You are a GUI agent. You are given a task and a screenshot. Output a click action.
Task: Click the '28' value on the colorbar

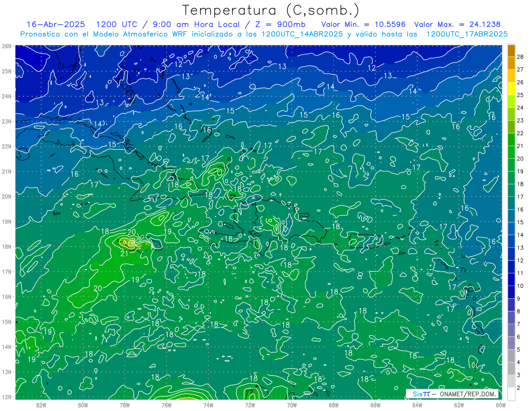pyautogui.click(x=520, y=57)
